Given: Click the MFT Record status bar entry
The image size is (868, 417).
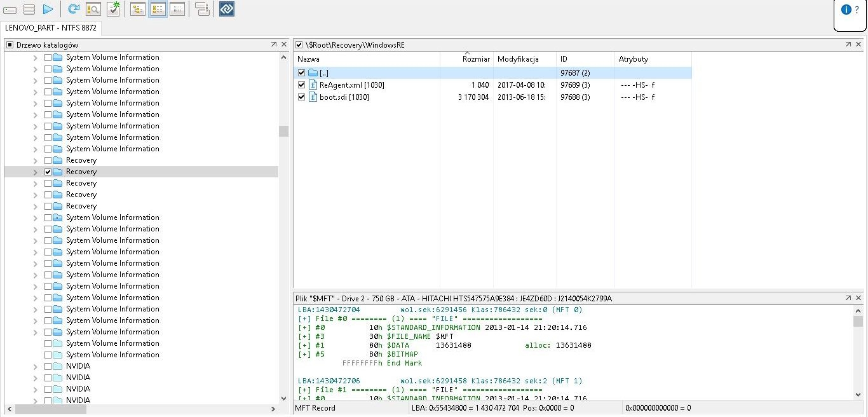Looking at the screenshot, I should 316,408.
